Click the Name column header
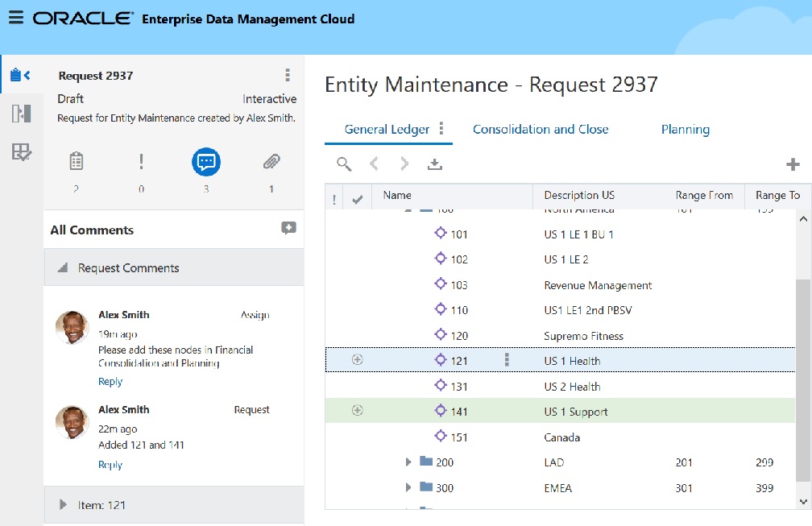The height and width of the screenshot is (526, 812). coord(397,195)
